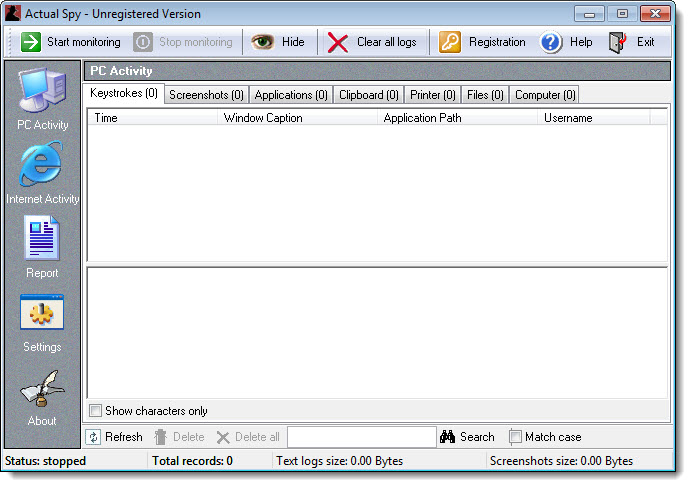
Task: Open the Report document icon in sidebar
Action: [42, 238]
